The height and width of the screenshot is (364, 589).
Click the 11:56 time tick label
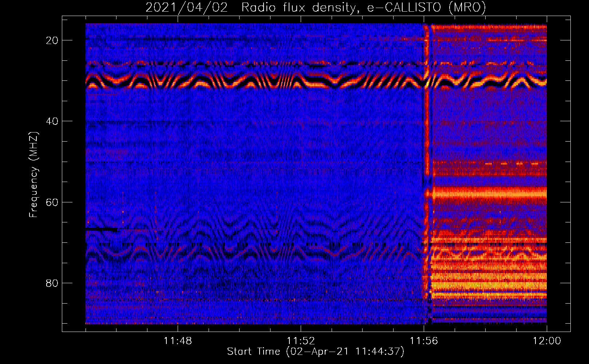[x=424, y=341]
